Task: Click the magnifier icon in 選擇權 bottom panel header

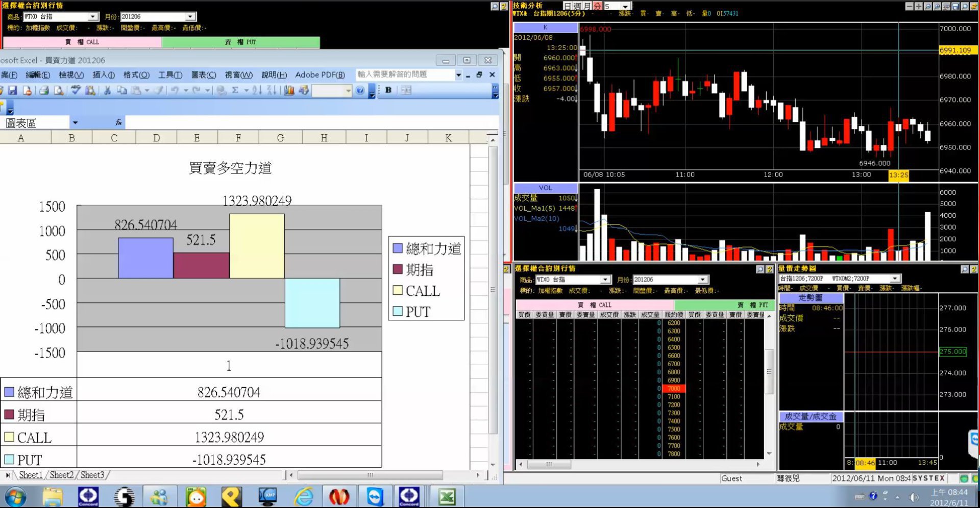Action: point(760,269)
